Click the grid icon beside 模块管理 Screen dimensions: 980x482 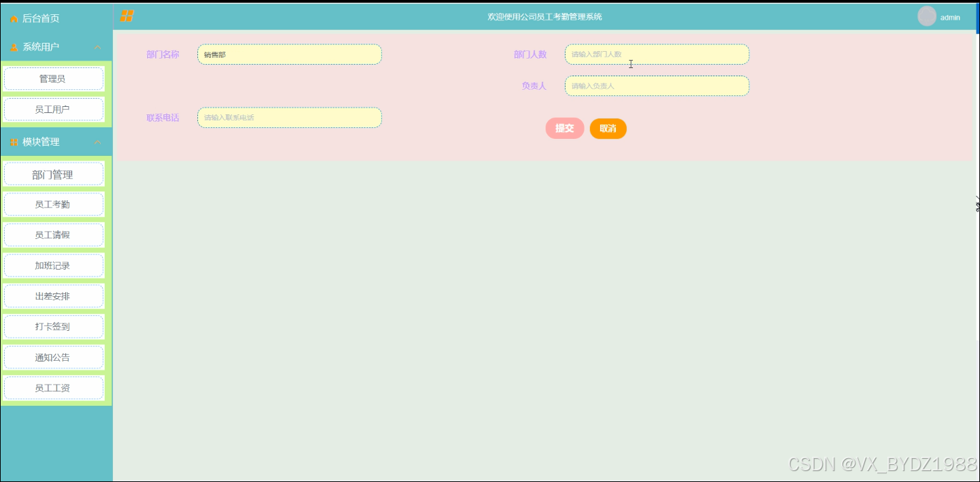(14, 142)
